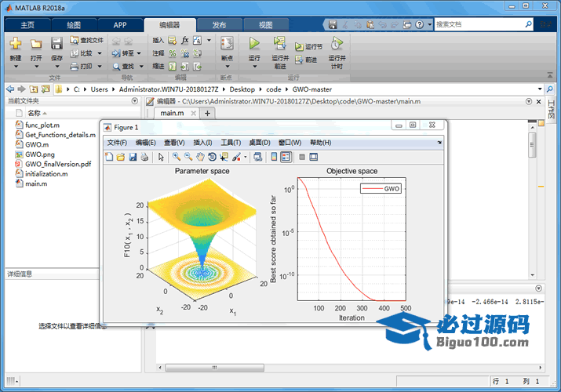Open the Breakpoints (断点) icon
The image size is (561, 392).
coord(227,43)
